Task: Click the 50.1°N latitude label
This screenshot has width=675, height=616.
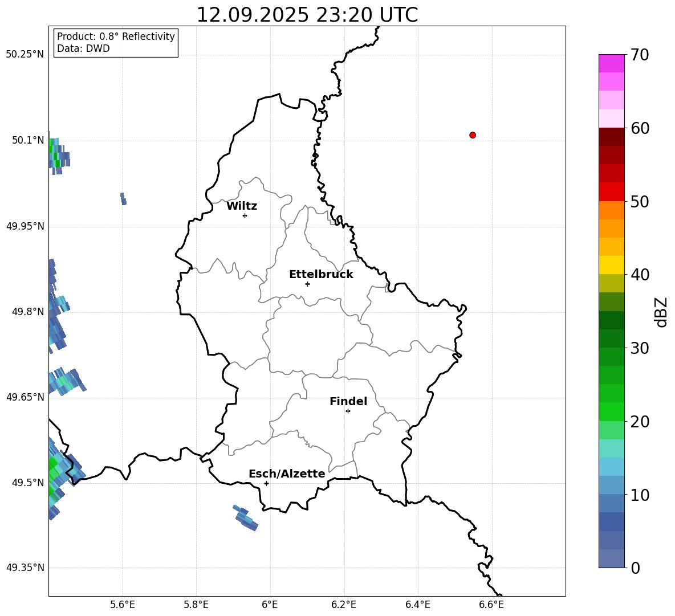Action: [x=28, y=140]
